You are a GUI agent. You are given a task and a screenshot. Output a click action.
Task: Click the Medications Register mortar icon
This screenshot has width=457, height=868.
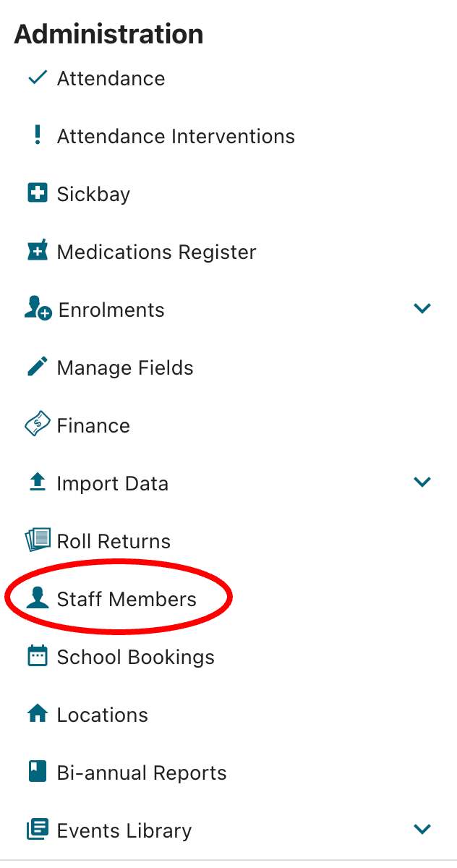click(37, 251)
